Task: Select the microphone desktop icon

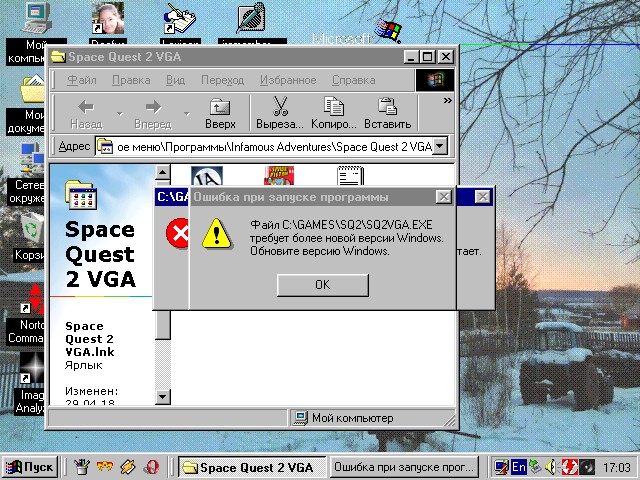Action: [252, 18]
